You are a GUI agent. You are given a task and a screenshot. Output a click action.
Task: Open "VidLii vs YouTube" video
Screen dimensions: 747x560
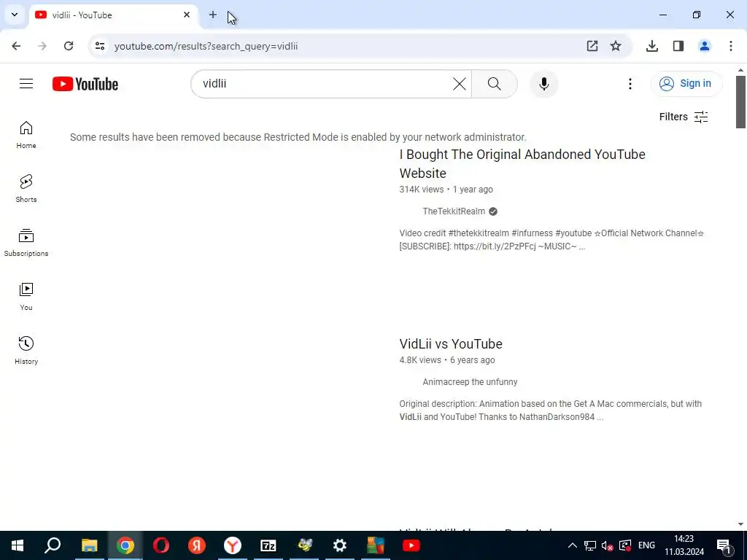pos(451,344)
